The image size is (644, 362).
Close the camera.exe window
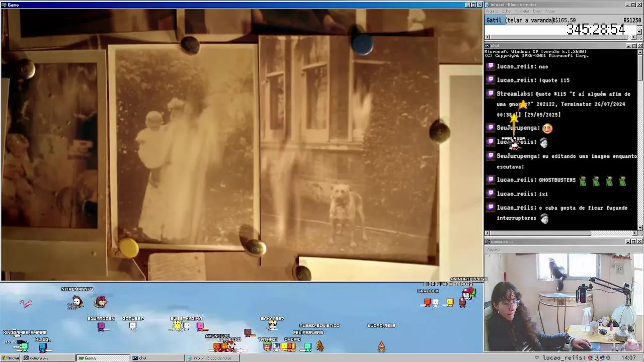tap(639, 242)
